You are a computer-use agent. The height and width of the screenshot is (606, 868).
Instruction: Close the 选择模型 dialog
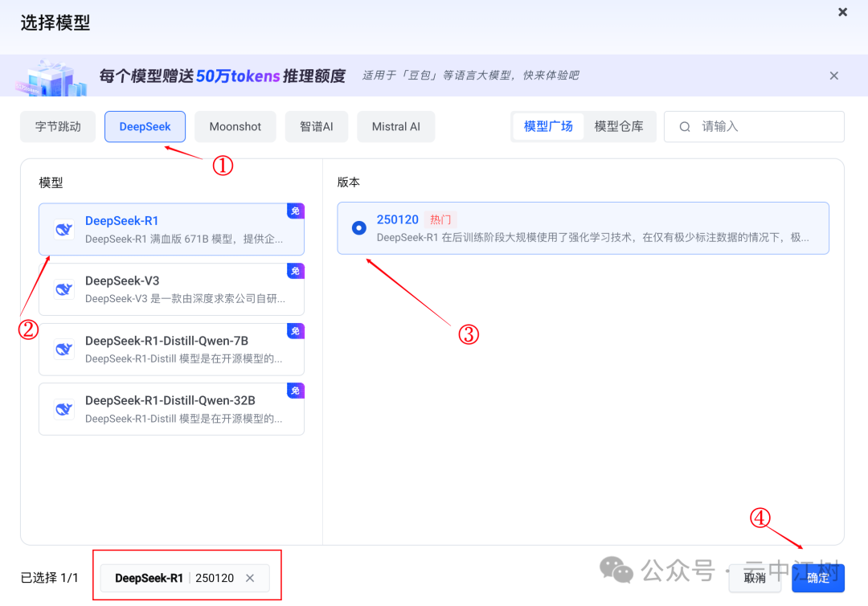[x=842, y=11]
